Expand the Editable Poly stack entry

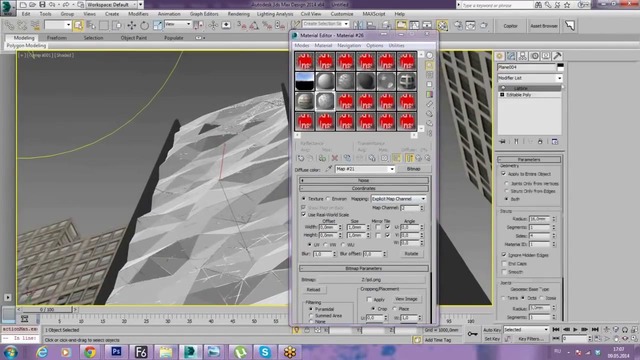pyautogui.click(x=502, y=95)
